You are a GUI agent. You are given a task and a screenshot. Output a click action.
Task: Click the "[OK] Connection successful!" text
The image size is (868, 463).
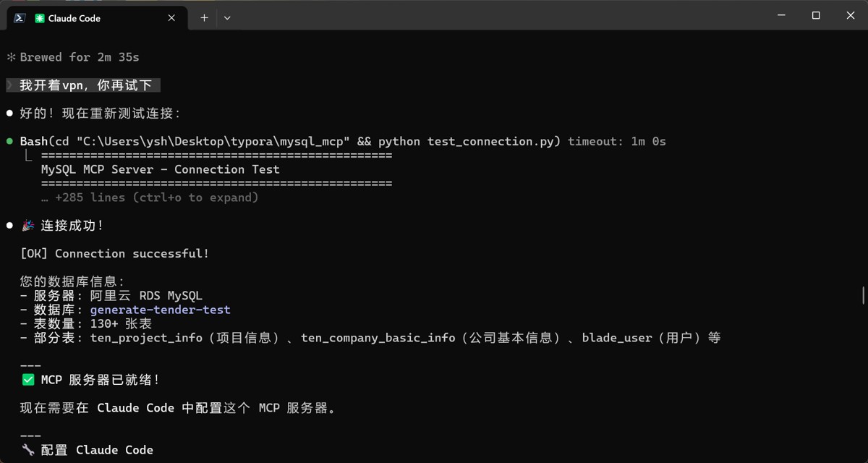click(x=114, y=254)
